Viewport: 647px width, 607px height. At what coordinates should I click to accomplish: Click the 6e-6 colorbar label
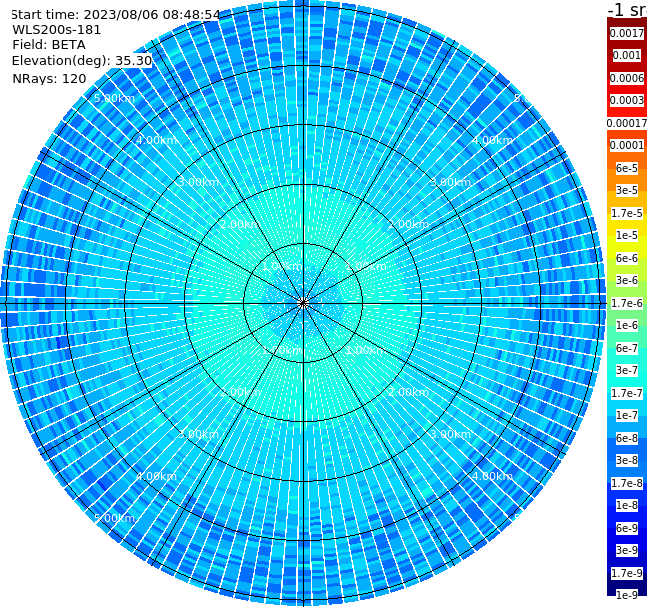coord(627,258)
